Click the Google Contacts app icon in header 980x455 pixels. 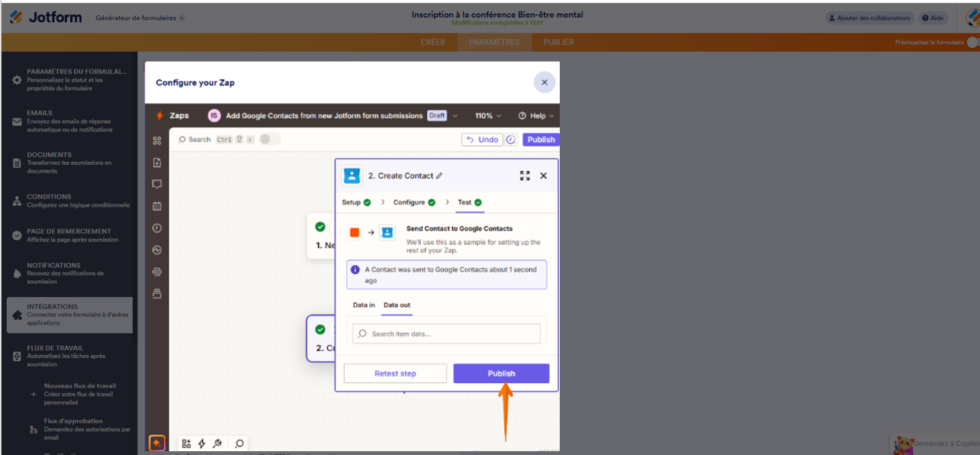[x=352, y=176]
